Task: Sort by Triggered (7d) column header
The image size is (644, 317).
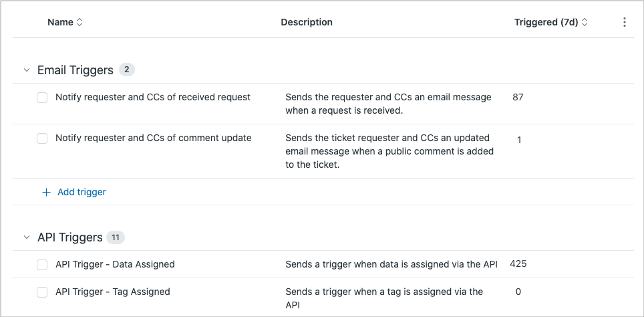Action: [546, 22]
